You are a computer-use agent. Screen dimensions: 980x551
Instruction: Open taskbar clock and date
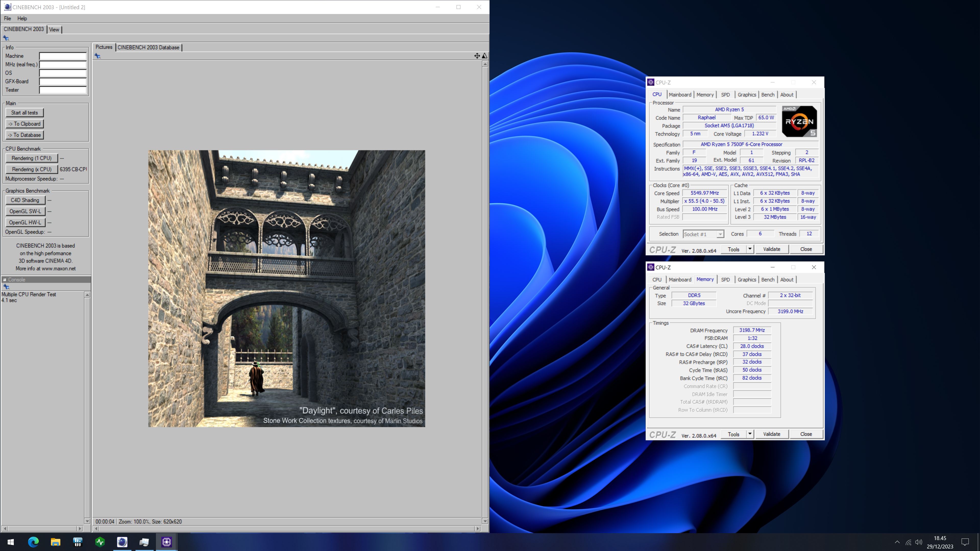pos(940,542)
